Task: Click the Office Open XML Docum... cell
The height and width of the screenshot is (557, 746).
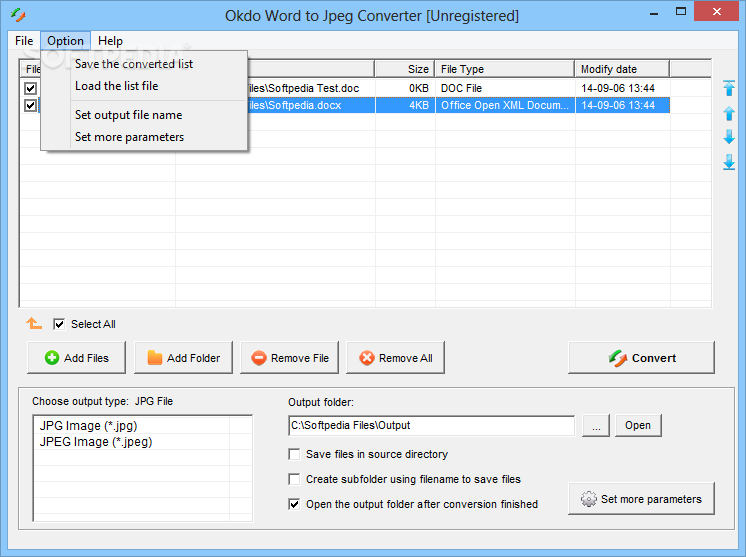Action: 505,105
